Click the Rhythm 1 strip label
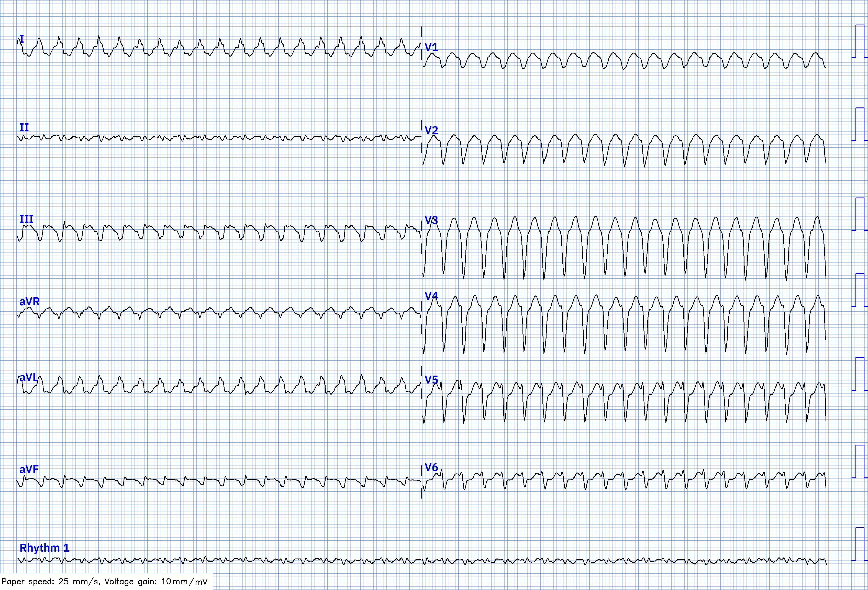 (x=44, y=548)
